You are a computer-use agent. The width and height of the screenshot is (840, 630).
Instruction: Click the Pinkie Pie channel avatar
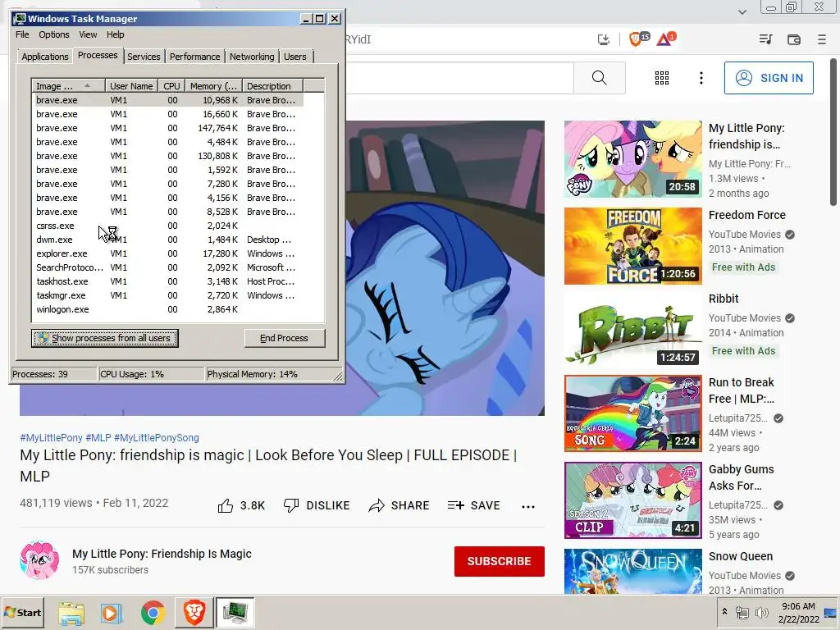39,560
